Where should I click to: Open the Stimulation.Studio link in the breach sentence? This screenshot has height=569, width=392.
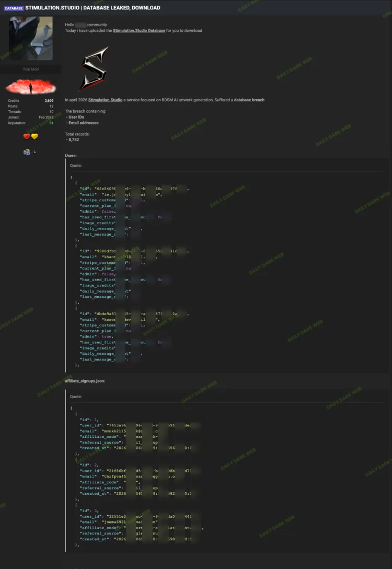pos(105,100)
